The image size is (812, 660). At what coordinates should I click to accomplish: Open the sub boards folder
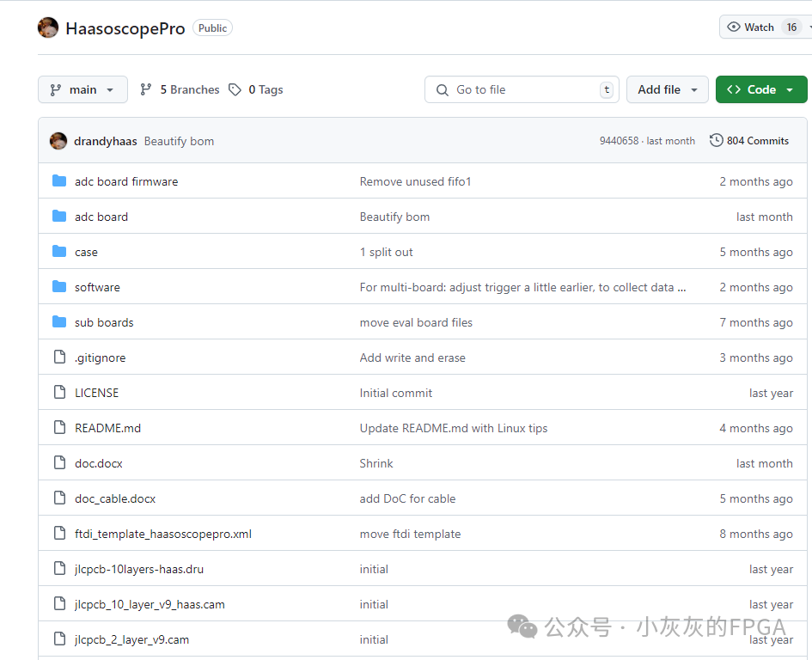104,322
